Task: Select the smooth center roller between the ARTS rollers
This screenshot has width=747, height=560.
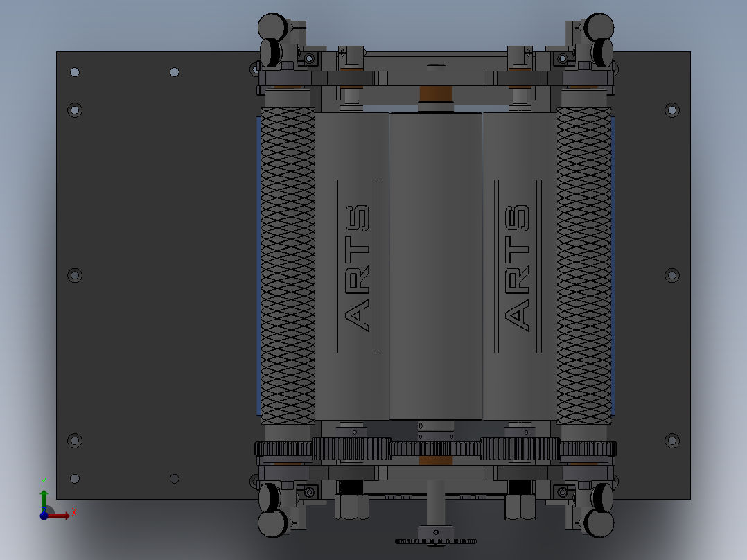Action: coord(436,266)
